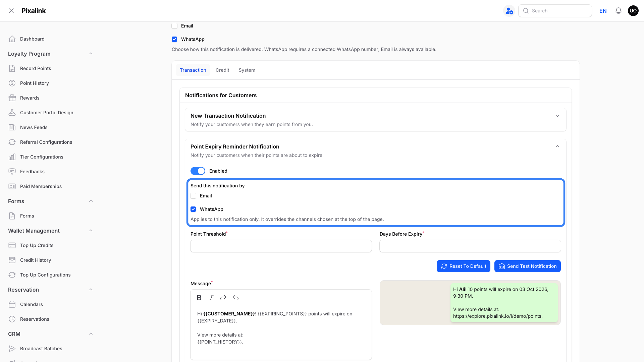This screenshot has height=362, width=644.
Task: Click the News Feeds newspaper icon
Action: (x=12, y=127)
